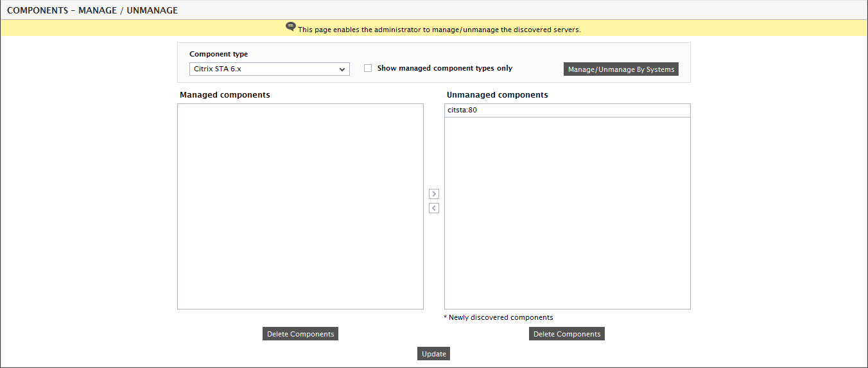The image size is (868, 368).
Task: Click the 'Newly discovered components' footnote
Action: [x=498, y=317]
